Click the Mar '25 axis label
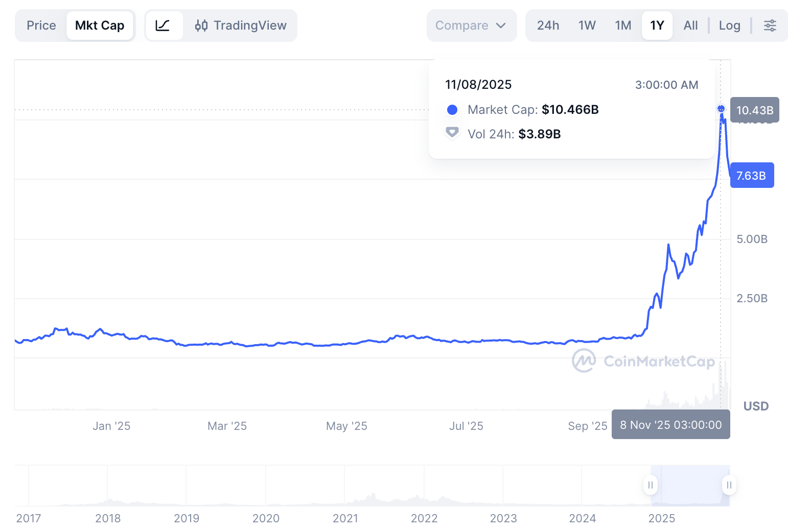Viewport: 788px width, 532px height. pyautogui.click(x=227, y=426)
